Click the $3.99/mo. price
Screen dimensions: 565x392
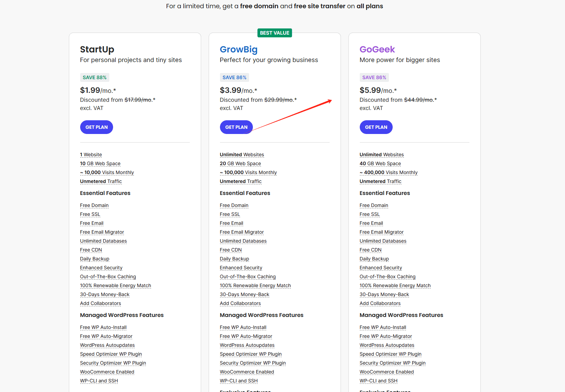(x=238, y=90)
